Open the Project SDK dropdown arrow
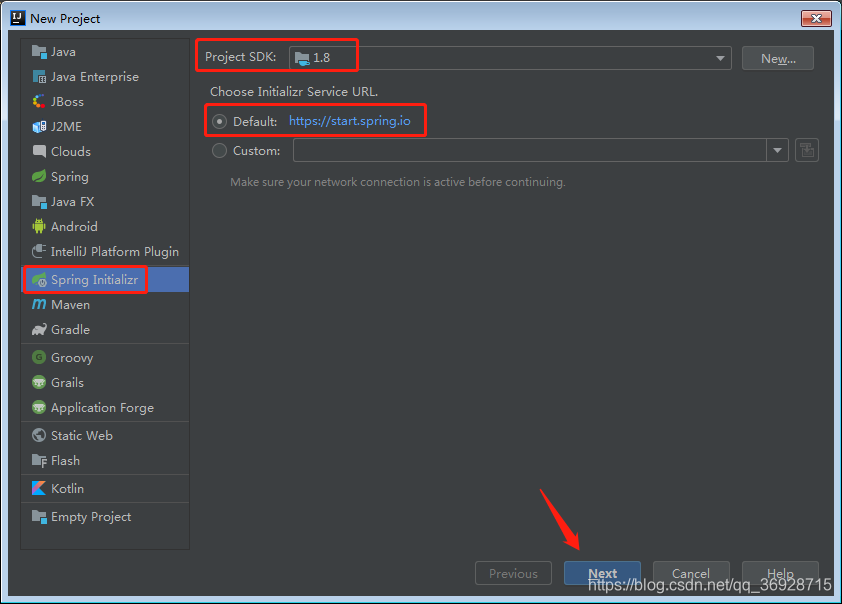The width and height of the screenshot is (842, 604). 720,58
